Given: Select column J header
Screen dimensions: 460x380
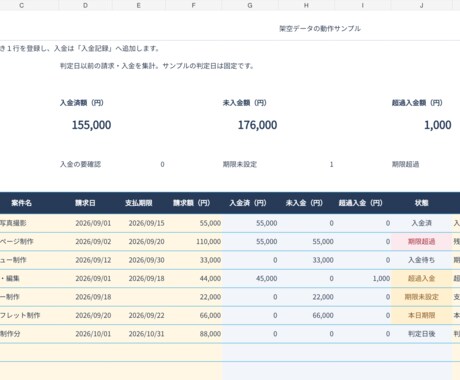Looking at the screenshot, I should point(421,5).
